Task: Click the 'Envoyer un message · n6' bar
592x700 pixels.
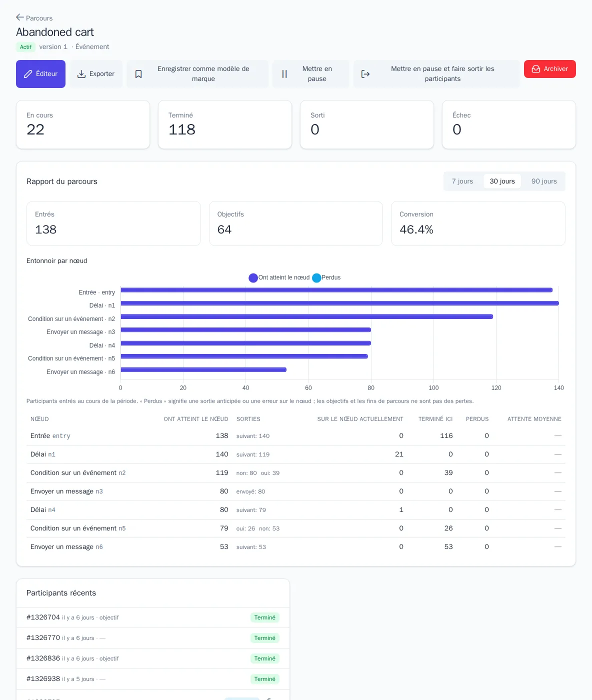Action: click(203, 370)
